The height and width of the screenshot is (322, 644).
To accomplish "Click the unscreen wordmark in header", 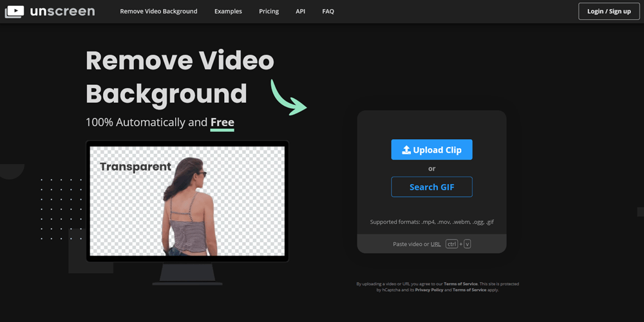I will (62, 11).
